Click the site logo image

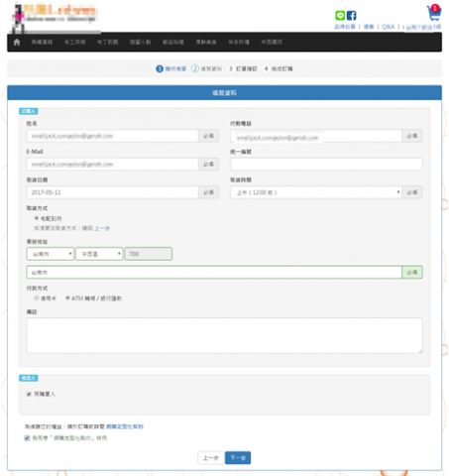pyautogui.click(x=55, y=18)
